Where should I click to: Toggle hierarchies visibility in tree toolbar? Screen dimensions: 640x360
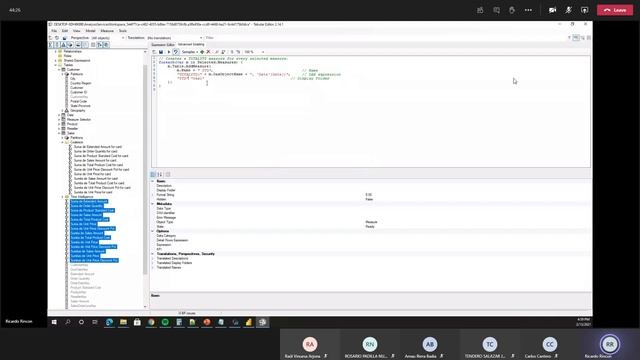pyautogui.click(x=64, y=44)
